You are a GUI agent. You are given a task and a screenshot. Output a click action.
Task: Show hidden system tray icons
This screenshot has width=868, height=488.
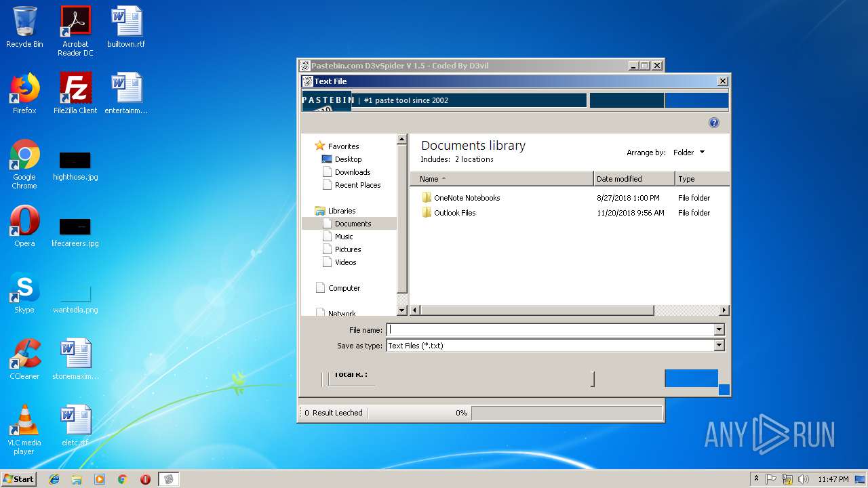point(757,479)
